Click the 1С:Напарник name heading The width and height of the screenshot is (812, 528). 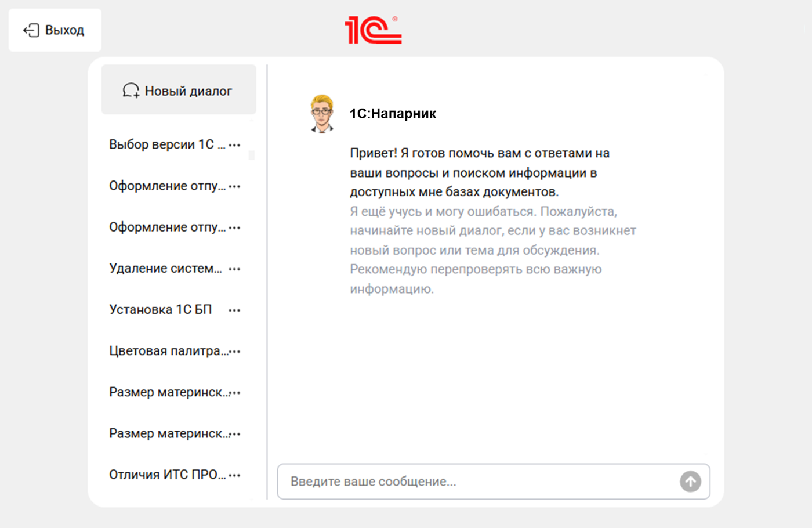tap(393, 114)
